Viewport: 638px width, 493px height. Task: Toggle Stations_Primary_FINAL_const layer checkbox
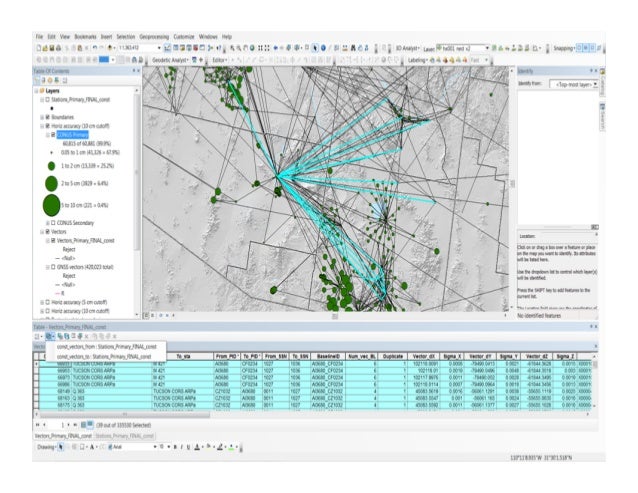pyautogui.click(x=47, y=99)
